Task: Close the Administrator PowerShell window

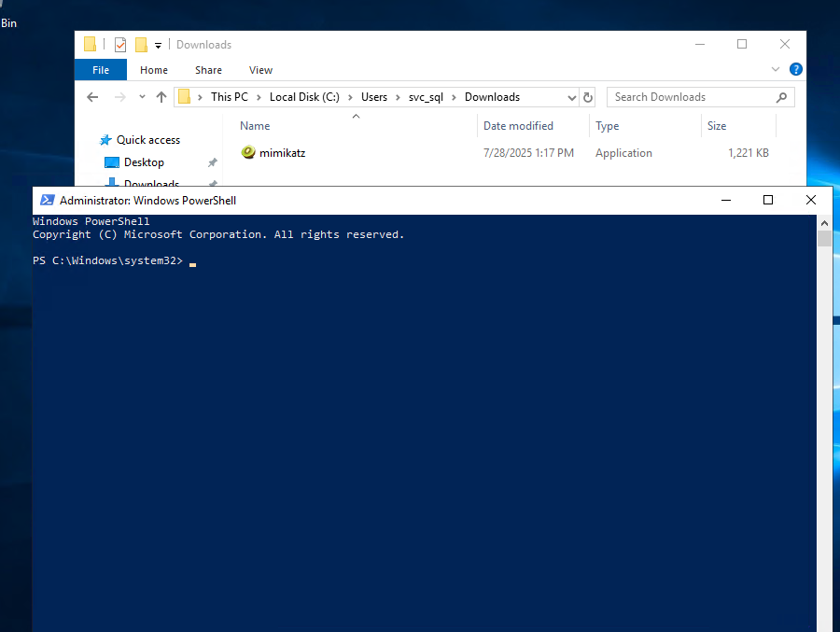Action: tap(810, 200)
